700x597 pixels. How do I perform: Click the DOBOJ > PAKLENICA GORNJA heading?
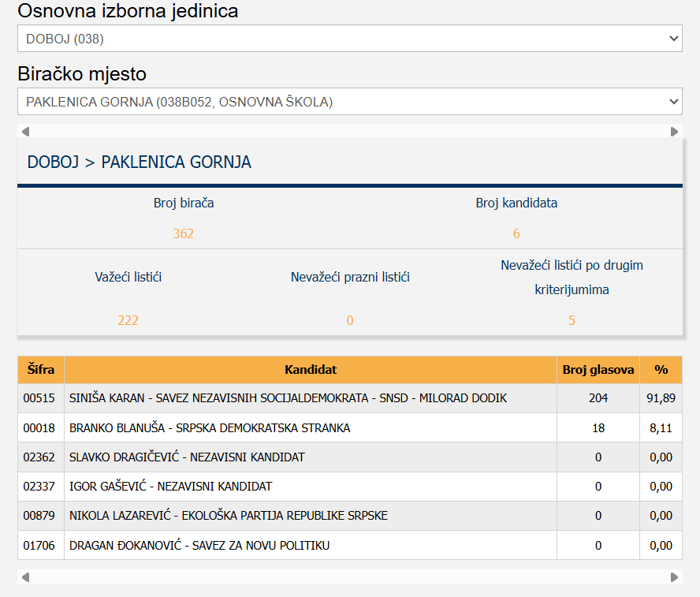tap(140, 162)
